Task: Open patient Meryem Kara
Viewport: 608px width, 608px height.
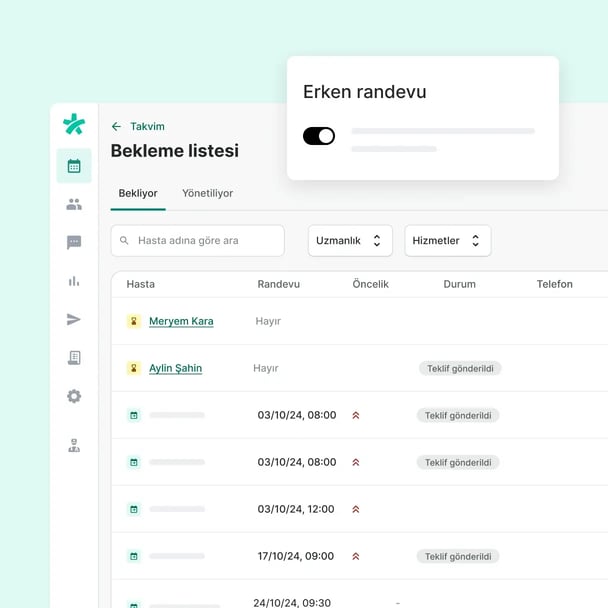Action: 181,321
